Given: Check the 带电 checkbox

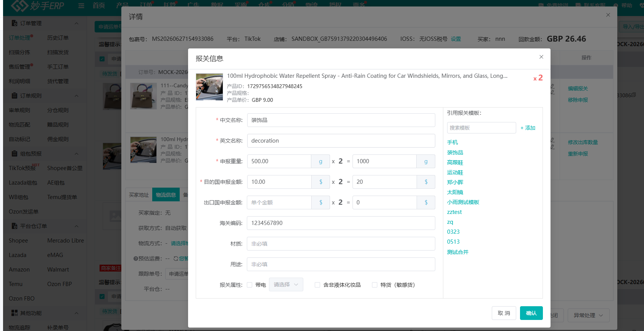Looking at the screenshot, I should pos(250,285).
